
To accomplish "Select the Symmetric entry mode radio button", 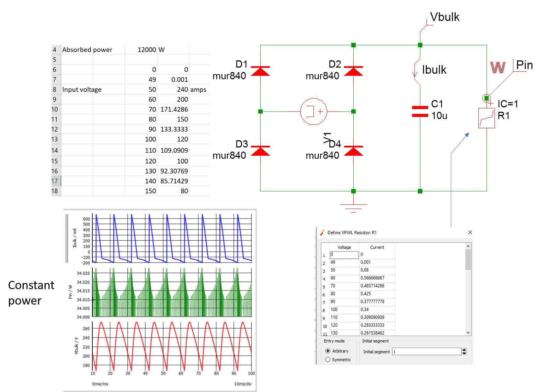I will [x=328, y=359].
